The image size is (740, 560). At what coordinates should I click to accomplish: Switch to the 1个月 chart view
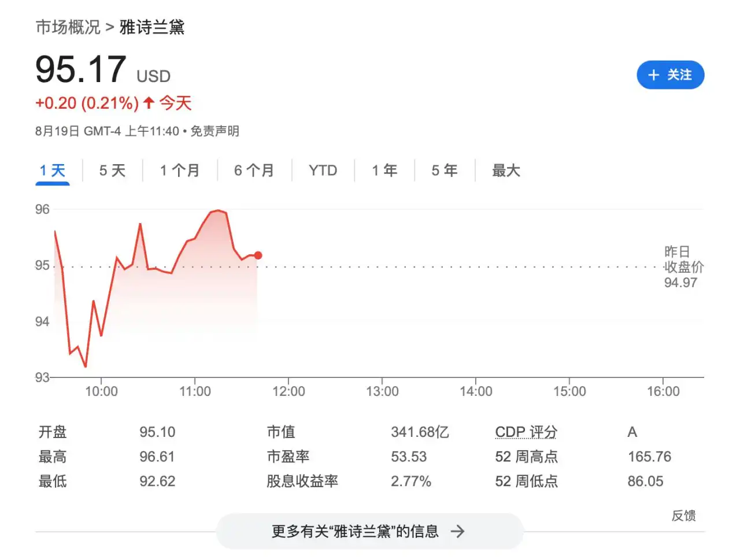tap(179, 170)
